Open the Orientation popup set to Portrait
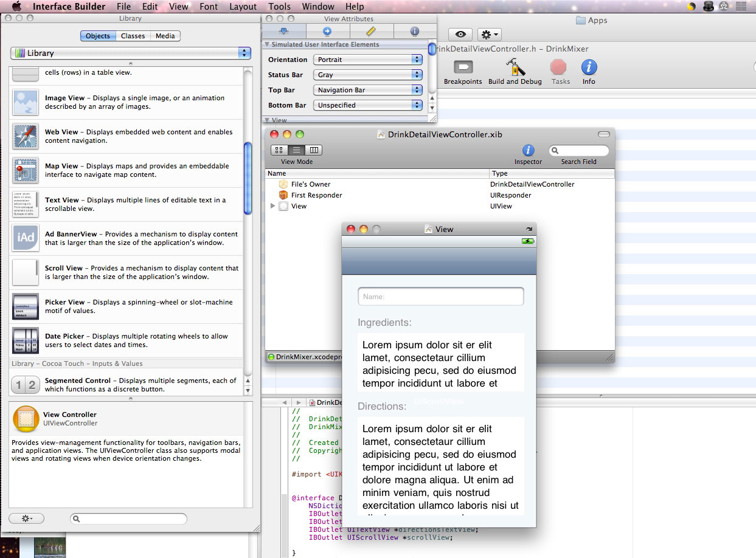This screenshot has width=756, height=558. (367, 60)
